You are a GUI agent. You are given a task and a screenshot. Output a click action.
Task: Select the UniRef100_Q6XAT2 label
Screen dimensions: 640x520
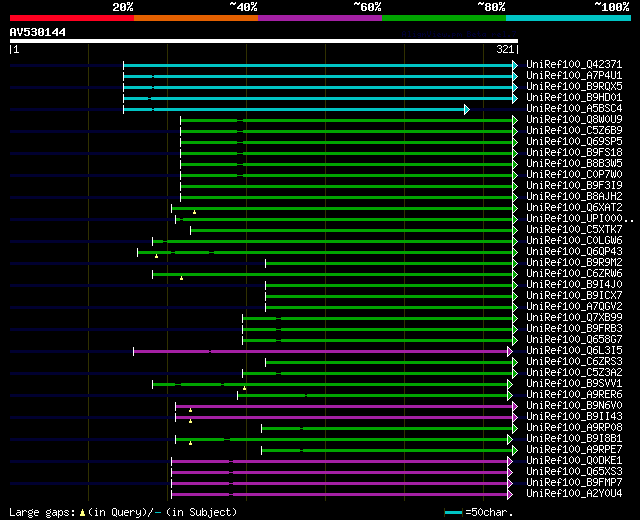pyautogui.click(x=574, y=208)
